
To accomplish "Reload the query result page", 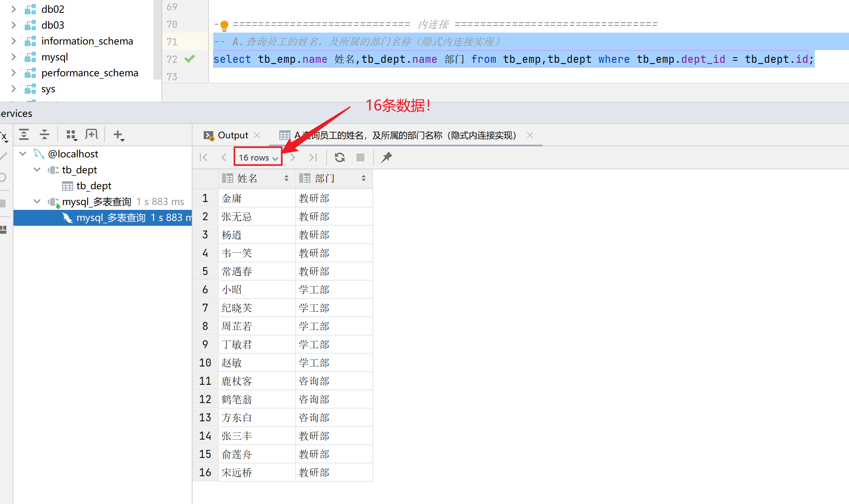I will (x=340, y=157).
